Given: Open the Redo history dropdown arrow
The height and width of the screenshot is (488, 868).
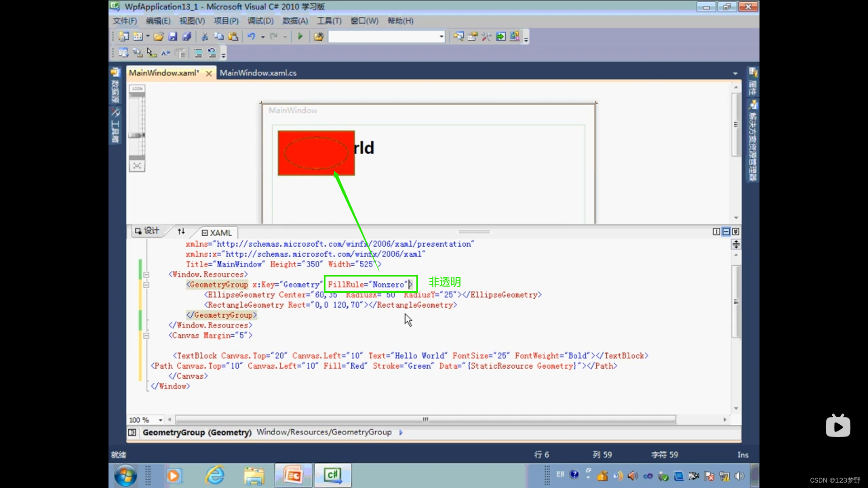Looking at the screenshot, I should [285, 37].
